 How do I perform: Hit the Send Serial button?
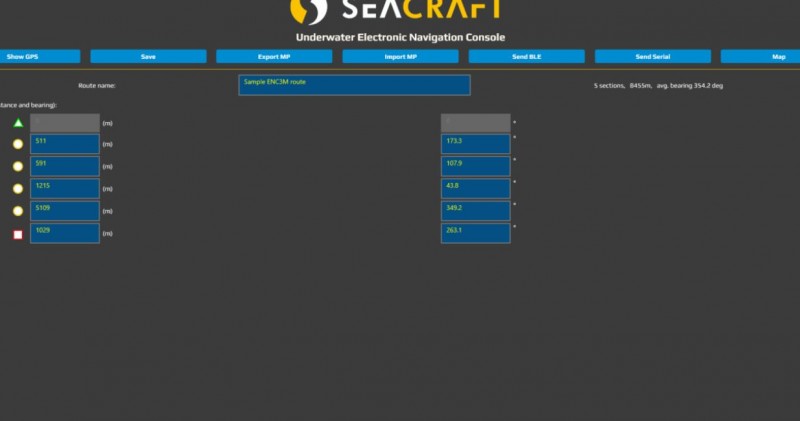click(652, 57)
